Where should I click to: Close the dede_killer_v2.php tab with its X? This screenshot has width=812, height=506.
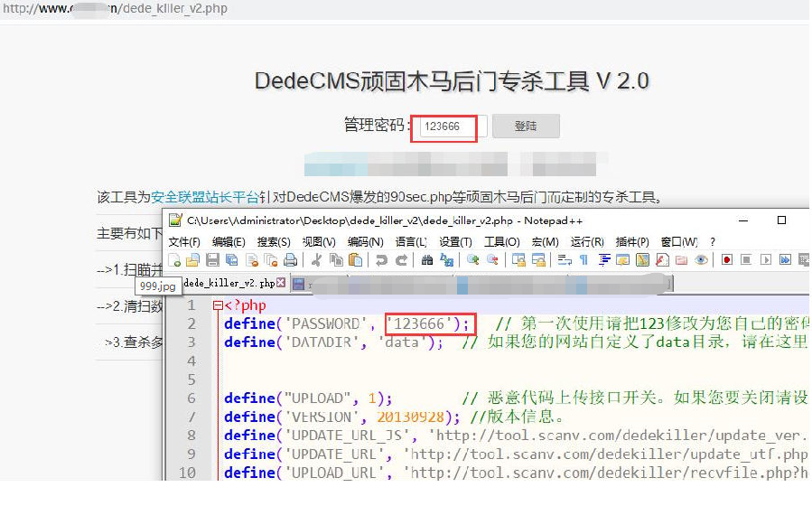pyautogui.click(x=281, y=282)
